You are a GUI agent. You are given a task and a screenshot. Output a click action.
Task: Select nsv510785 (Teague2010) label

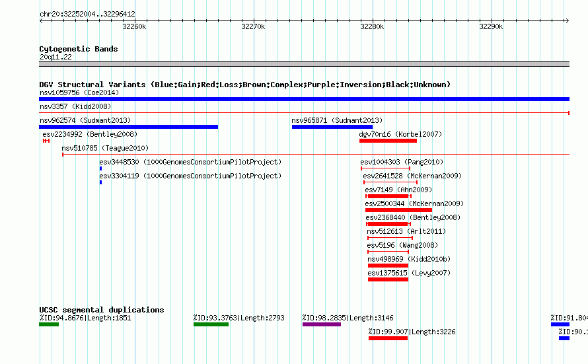[x=105, y=148]
